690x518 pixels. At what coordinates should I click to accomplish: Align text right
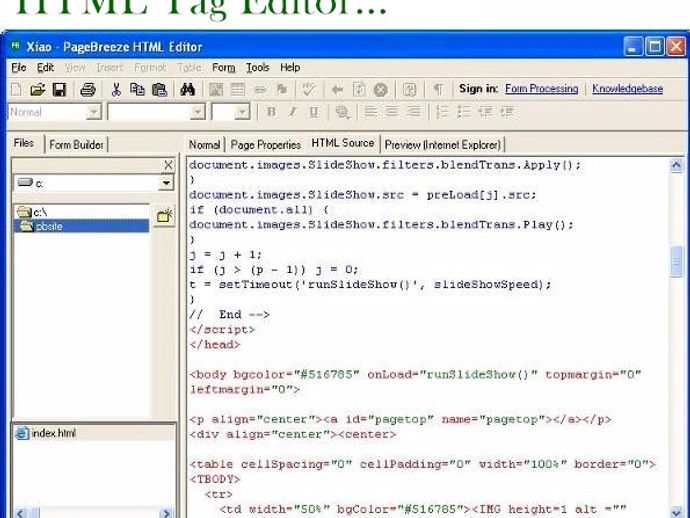(x=413, y=112)
